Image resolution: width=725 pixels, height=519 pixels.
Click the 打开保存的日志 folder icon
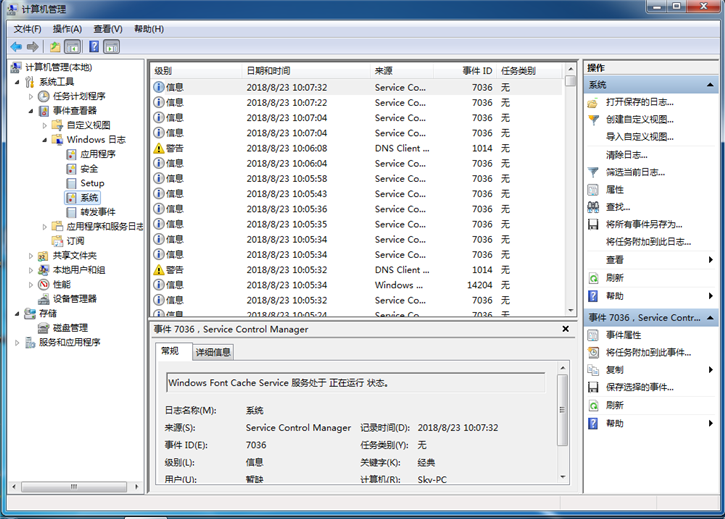593,102
